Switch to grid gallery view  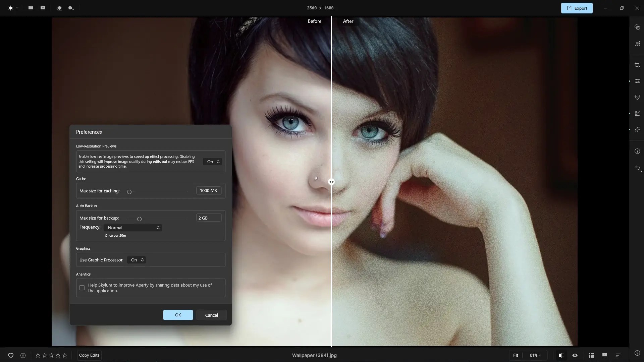pyautogui.click(x=592, y=355)
